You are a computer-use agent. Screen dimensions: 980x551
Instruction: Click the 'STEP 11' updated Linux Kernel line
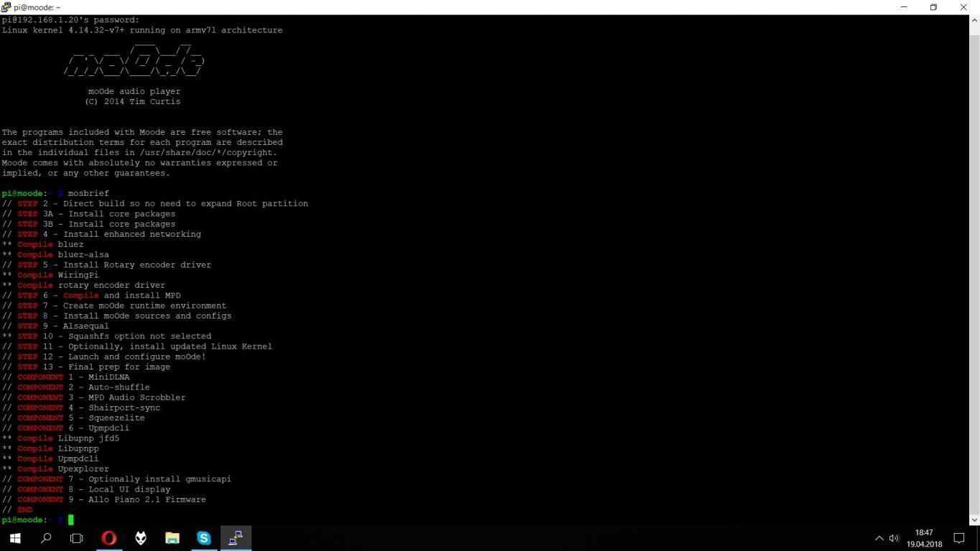point(137,347)
